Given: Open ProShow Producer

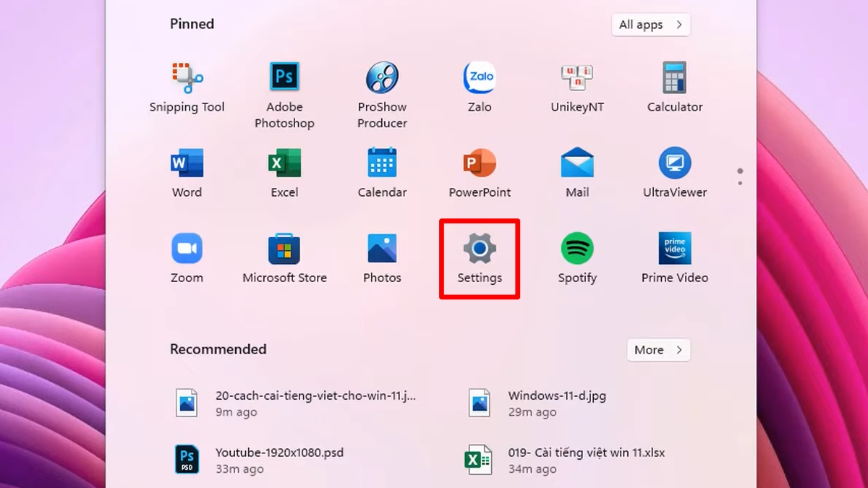Looking at the screenshot, I should point(382,95).
